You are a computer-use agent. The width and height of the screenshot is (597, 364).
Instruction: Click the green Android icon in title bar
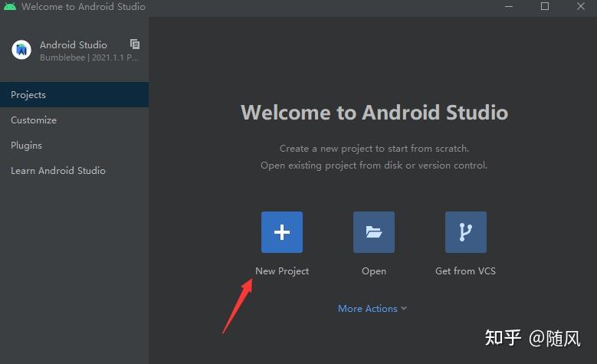click(10, 6)
